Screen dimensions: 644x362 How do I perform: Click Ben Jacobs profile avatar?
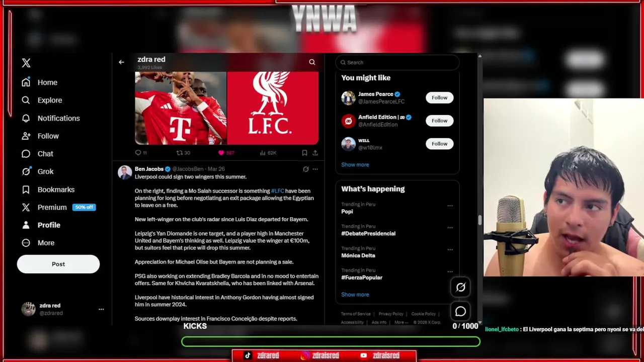tap(124, 172)
